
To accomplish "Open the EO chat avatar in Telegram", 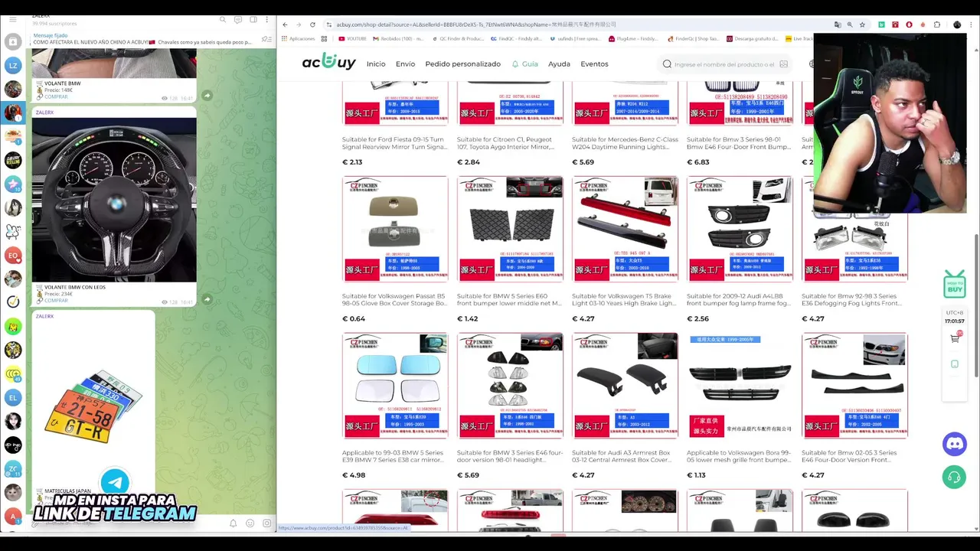I will (x=13, y=255).
